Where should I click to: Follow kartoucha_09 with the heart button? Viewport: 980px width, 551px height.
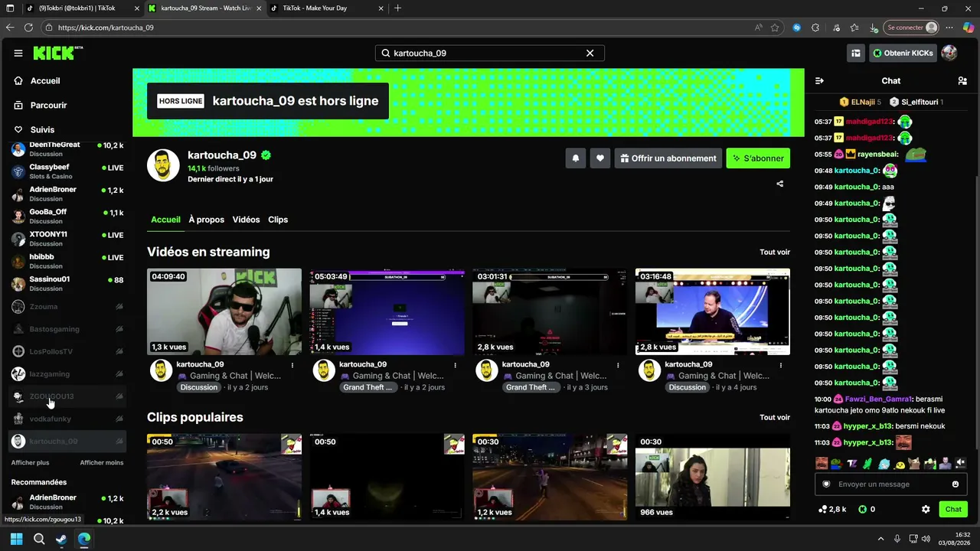tap(600, 158)
